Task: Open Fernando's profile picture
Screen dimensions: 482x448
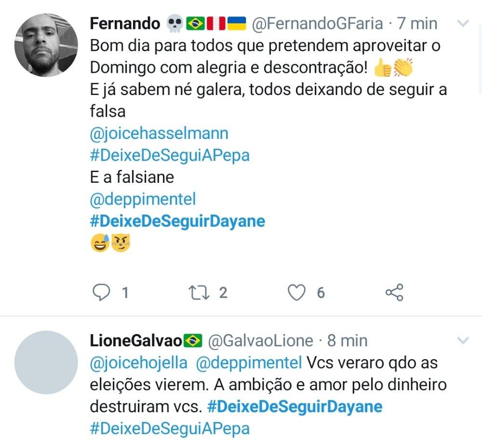Action: pyautogui.click(x=46, y=45)
